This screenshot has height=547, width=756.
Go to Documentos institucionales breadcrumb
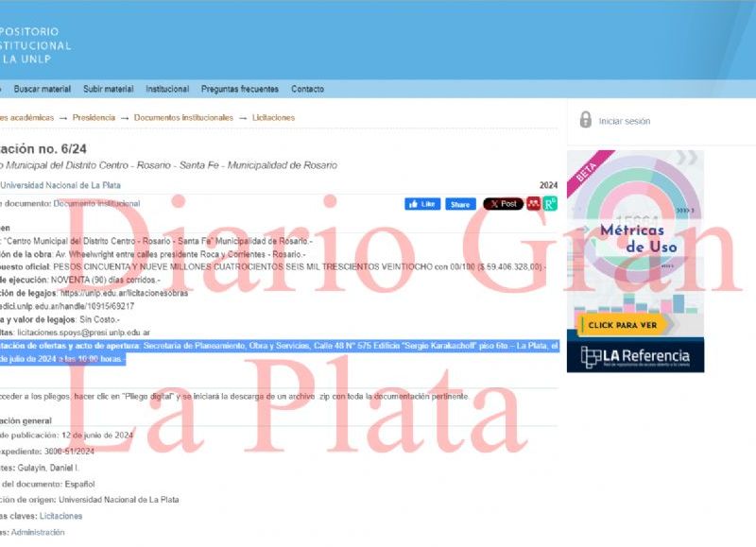point(183,117)
